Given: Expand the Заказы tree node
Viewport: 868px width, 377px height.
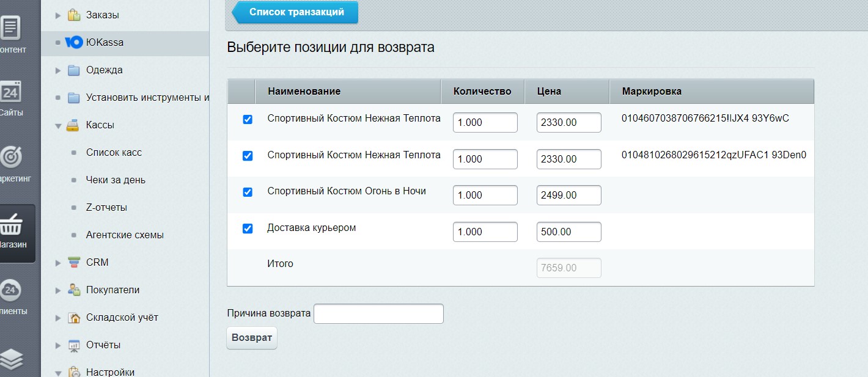Looking at the screenshot, I should (x=58, y=15).
